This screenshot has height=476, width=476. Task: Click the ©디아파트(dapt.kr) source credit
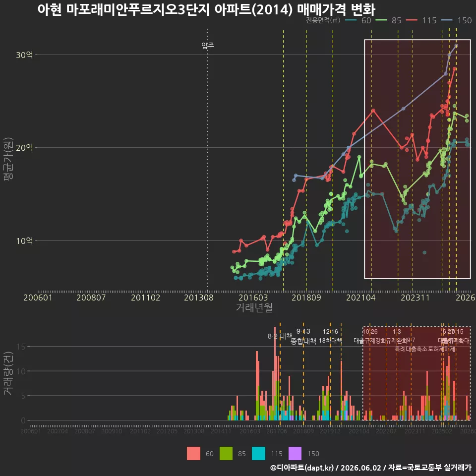(302, 468)
